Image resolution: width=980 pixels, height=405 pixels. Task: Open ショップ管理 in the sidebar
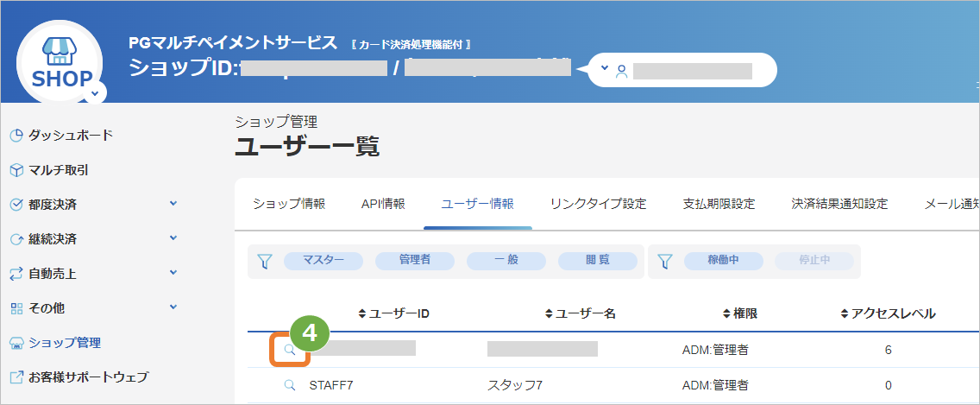coord(65,343)
